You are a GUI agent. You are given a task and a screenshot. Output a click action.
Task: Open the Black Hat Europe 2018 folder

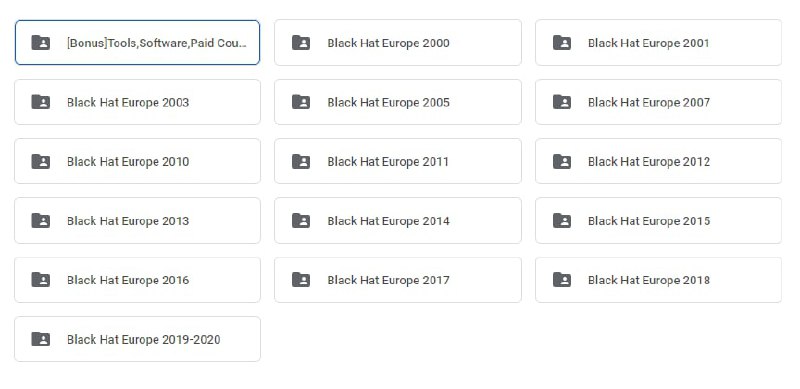point(658,280)
